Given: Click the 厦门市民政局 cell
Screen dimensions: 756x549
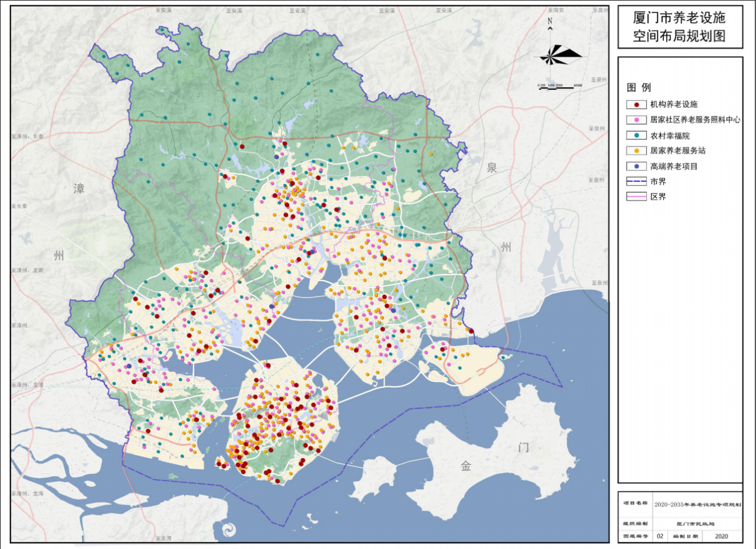Looking at the screenshot, I should point(697,524).
